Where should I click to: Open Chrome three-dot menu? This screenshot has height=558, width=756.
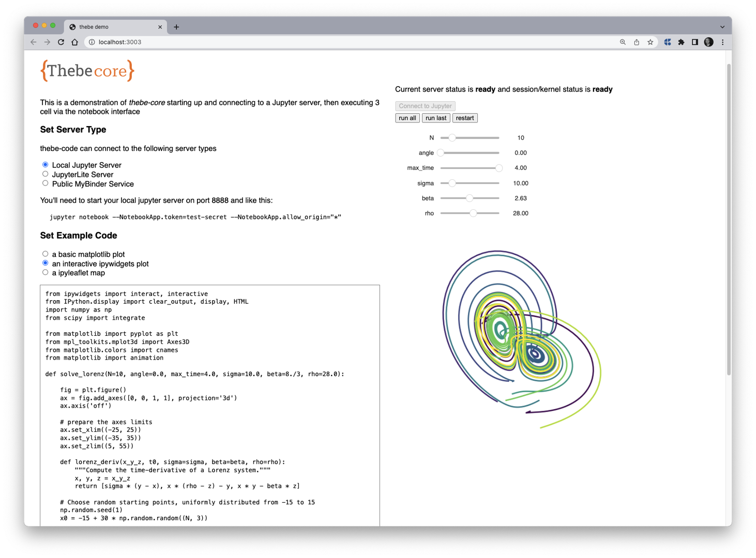click(x=723, y=42)
